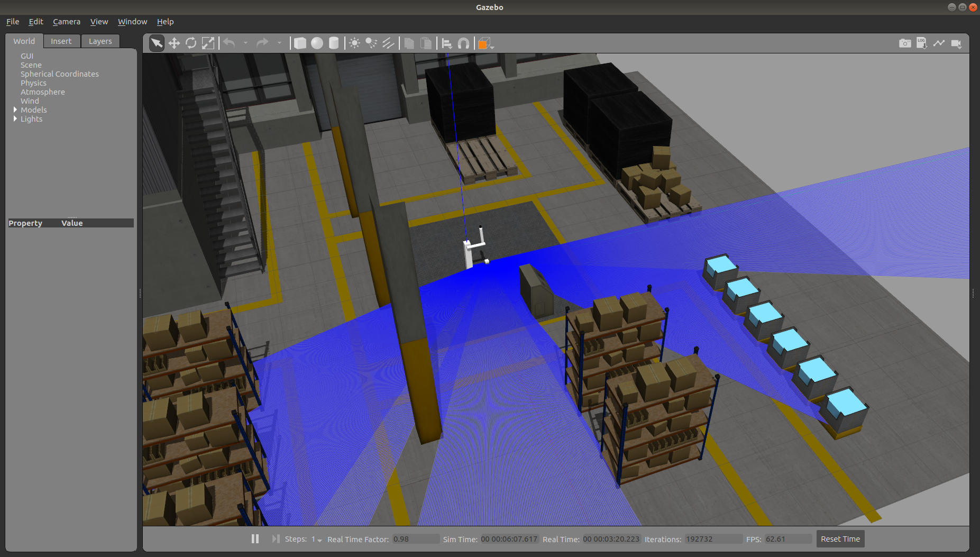Image resolution: width=980 pixels, height=557 pixels.
Task: Switch to the Insert tab
Action: [x=61, y=41]
